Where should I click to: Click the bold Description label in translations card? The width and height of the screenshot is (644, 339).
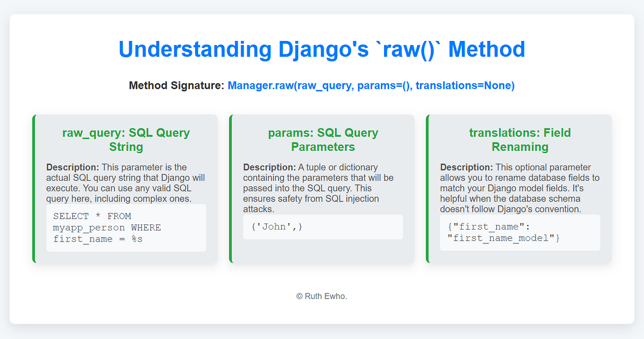click(x=466, y=167)
